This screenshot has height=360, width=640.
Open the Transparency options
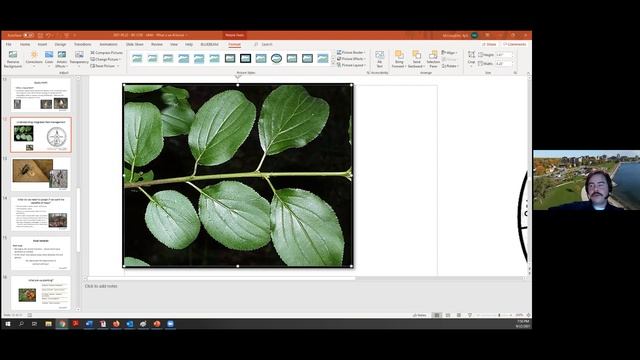point(79,60)
